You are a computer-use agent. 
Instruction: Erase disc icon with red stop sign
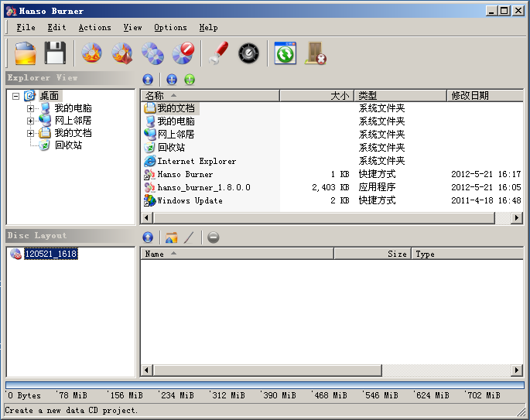point(183,53)
